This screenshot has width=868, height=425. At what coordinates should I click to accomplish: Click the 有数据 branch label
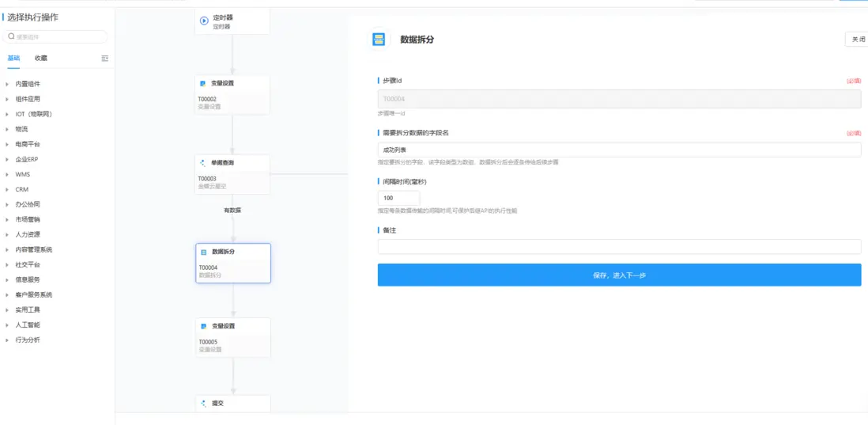(x=232, y=211)
